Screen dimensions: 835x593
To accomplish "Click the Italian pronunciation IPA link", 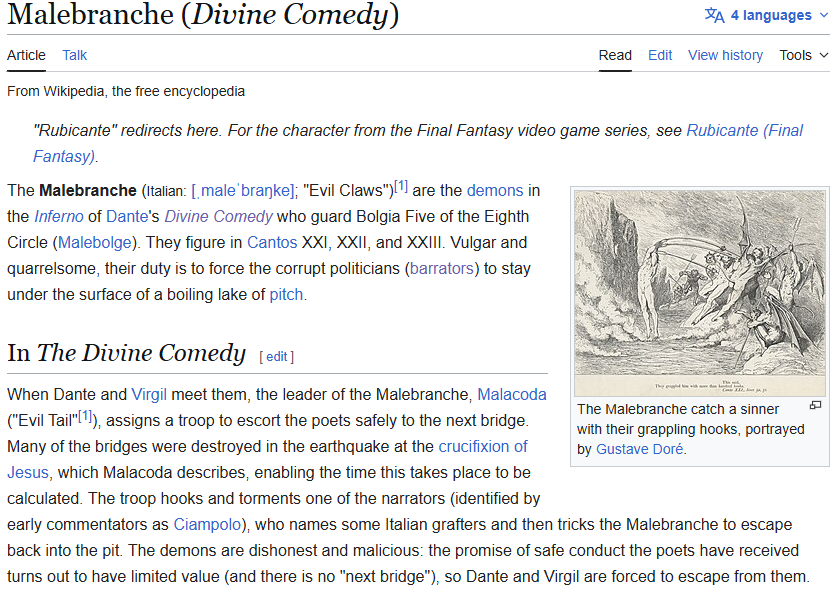I will [x=242, y=191].
